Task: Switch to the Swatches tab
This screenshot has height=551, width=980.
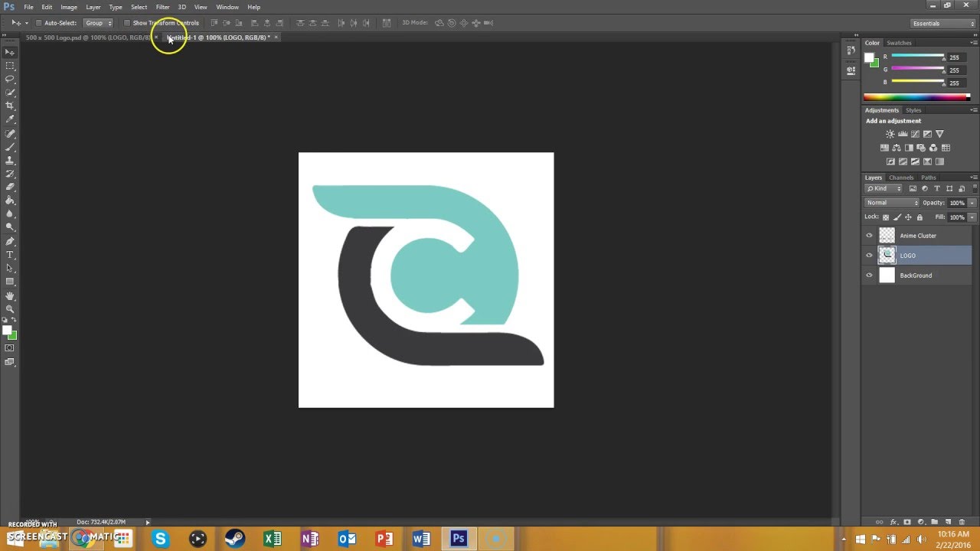Action: click(x=899, y=43)
